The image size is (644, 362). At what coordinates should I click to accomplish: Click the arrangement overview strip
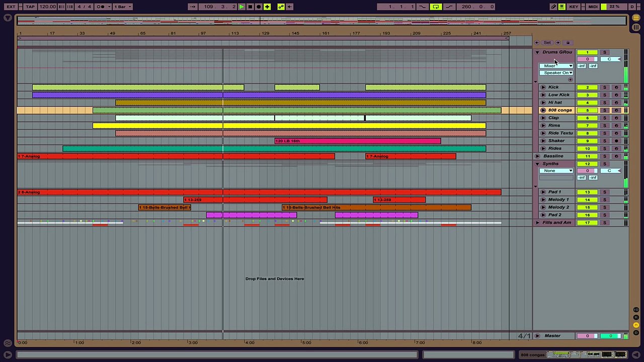(322, 20)
